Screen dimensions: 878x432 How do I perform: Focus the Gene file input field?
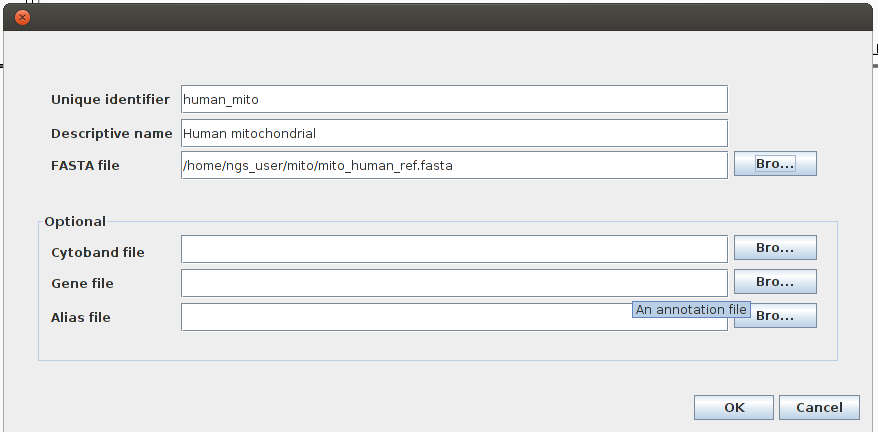click(453, 283)
